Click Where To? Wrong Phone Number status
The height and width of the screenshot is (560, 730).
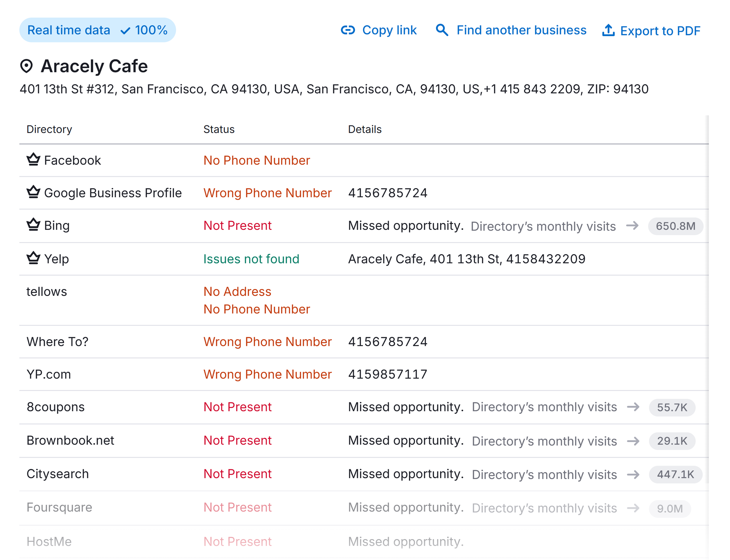click(x=267, y=342)
